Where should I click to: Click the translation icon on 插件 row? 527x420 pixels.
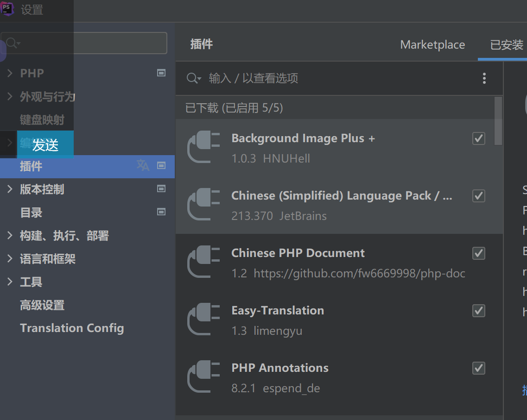click(x=143, y=165)
